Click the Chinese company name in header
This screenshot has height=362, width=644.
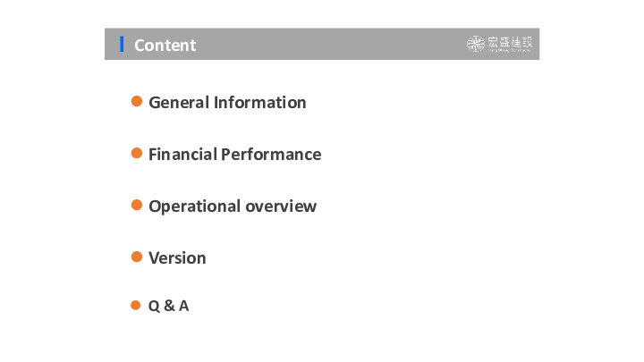click(510, 42)
